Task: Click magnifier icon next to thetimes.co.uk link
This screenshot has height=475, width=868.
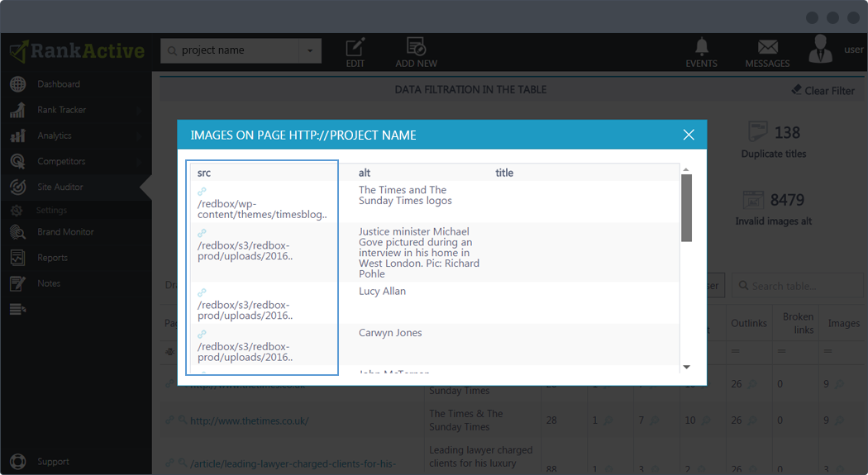Action: coord(182,420)
